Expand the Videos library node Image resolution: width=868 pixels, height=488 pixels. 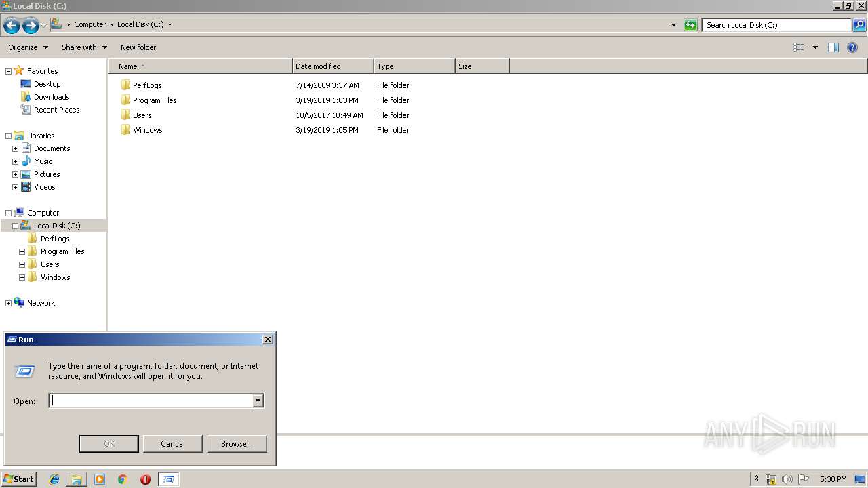[x=15, y=187]
